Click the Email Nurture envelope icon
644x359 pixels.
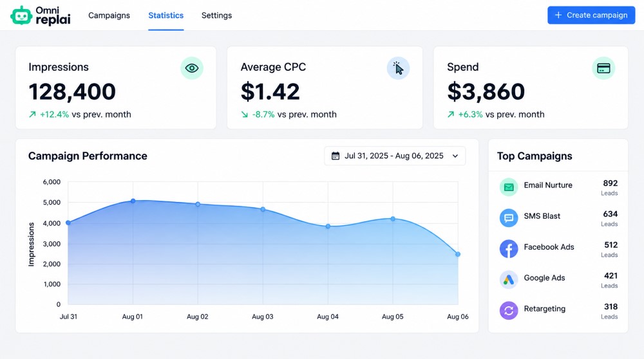pos(509,187)
